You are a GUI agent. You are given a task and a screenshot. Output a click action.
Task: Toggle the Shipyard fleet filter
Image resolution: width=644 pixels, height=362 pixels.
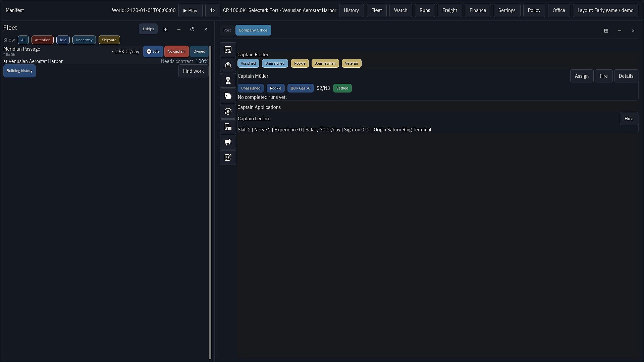point(109,40)
